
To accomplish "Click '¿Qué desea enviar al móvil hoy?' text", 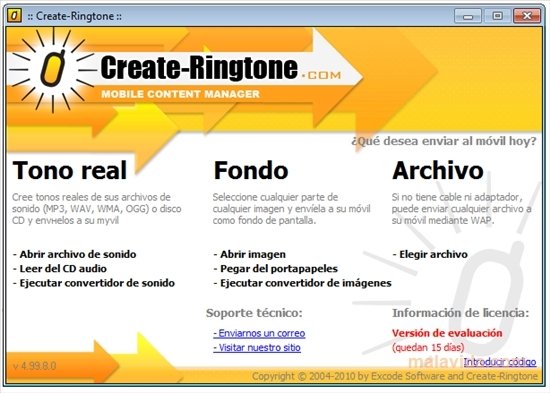I will click(x=444, y=141).
